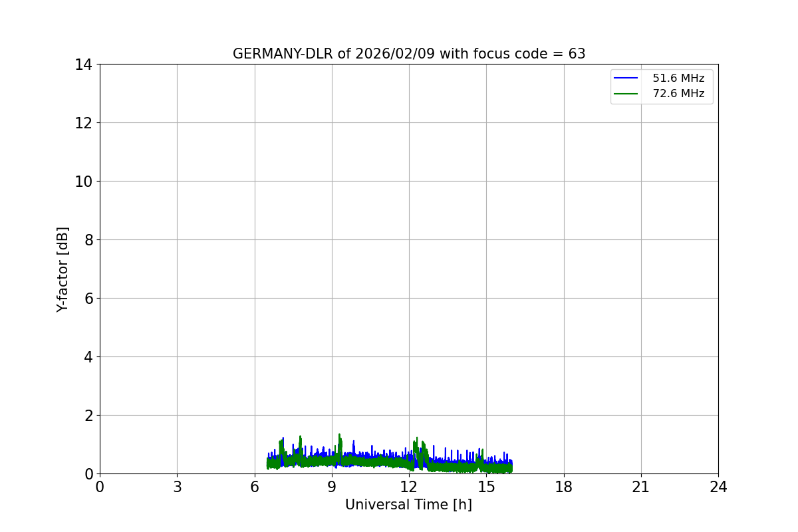Click the y-axis tick label '4'
Screen dimensions: 798x532
[x=88, y=357]
